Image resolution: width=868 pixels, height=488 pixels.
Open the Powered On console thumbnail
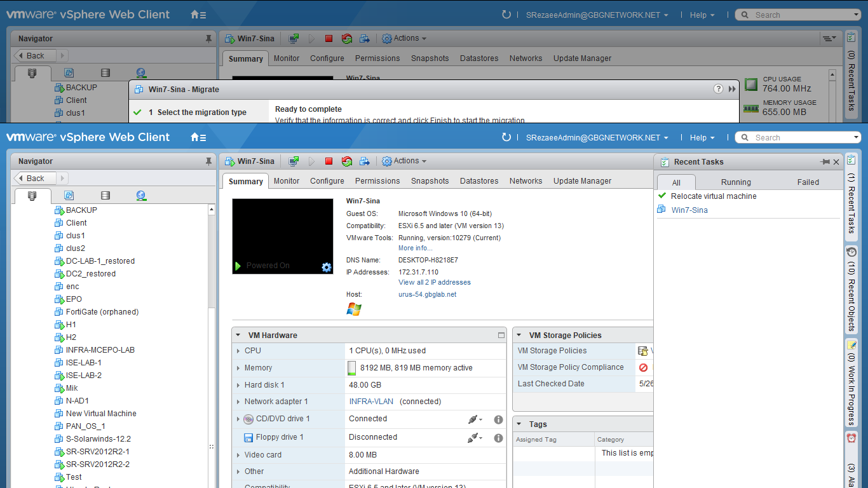(283, 236)
